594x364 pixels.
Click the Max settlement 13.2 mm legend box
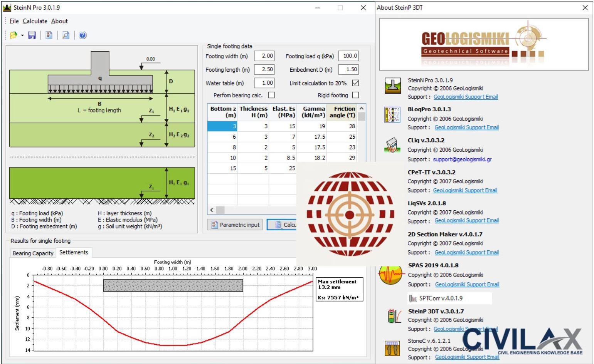coord(340,289)
